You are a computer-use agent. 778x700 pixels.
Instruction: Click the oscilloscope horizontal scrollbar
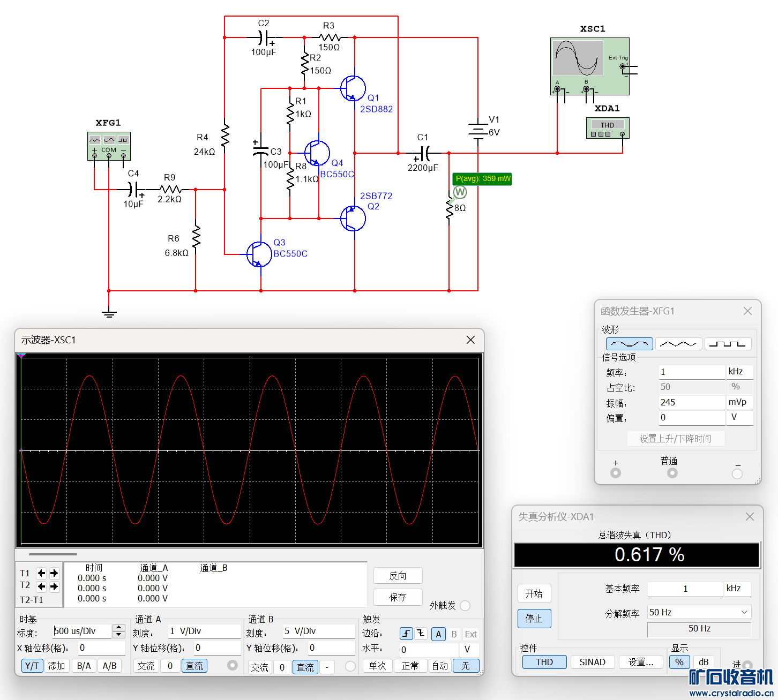tap(53, 554)
